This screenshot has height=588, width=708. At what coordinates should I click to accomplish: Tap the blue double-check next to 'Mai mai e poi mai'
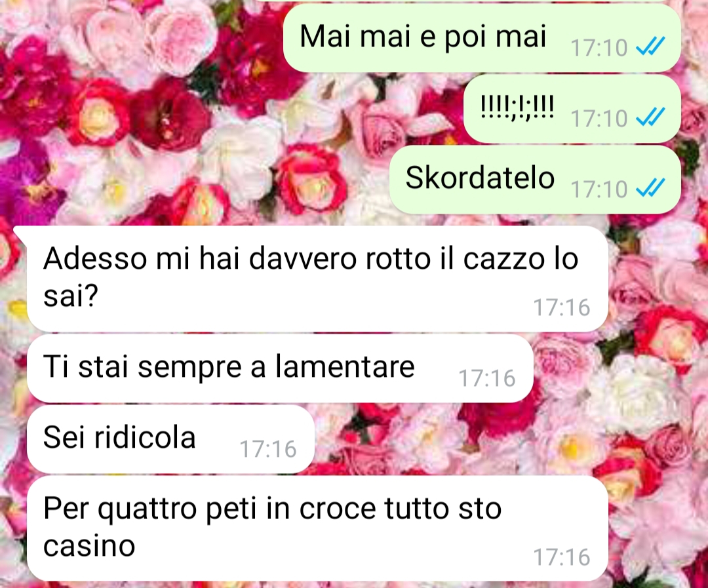pos(651,46)
